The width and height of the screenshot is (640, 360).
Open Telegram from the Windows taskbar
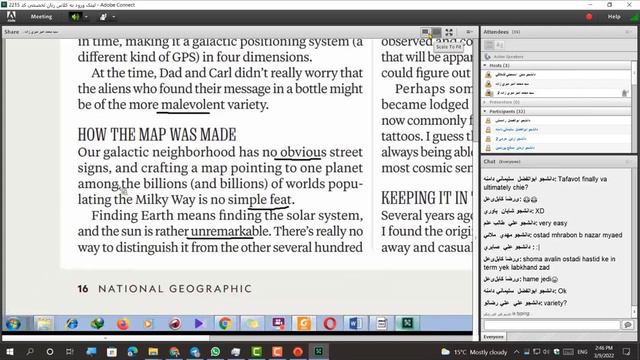pos(195,351)
